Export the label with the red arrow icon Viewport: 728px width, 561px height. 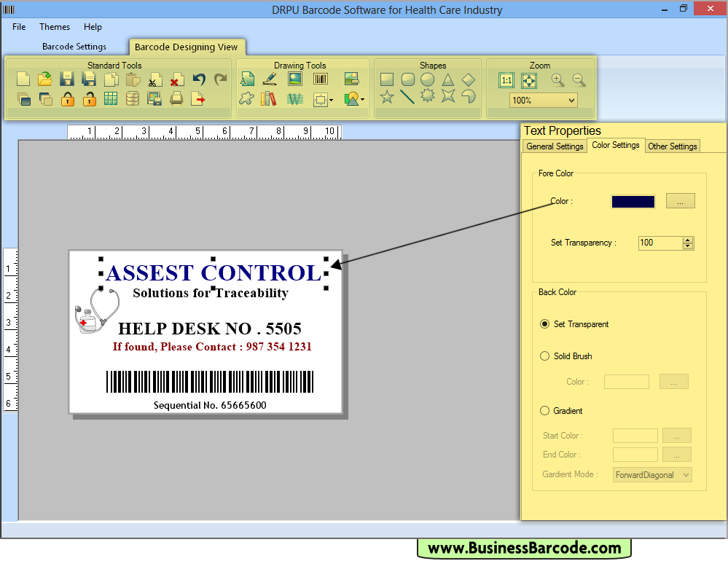click(x=197, y=99)
